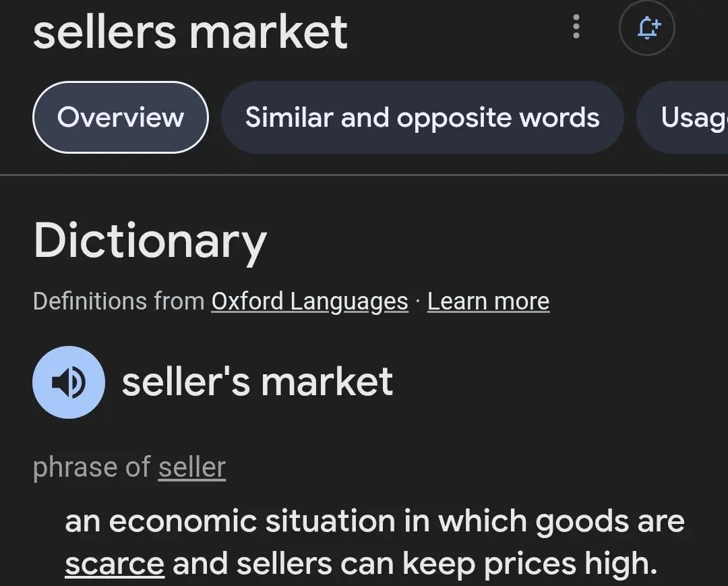Play the seller's market pronunciation audio
728x586 pixels.
(x=69, y=382)
